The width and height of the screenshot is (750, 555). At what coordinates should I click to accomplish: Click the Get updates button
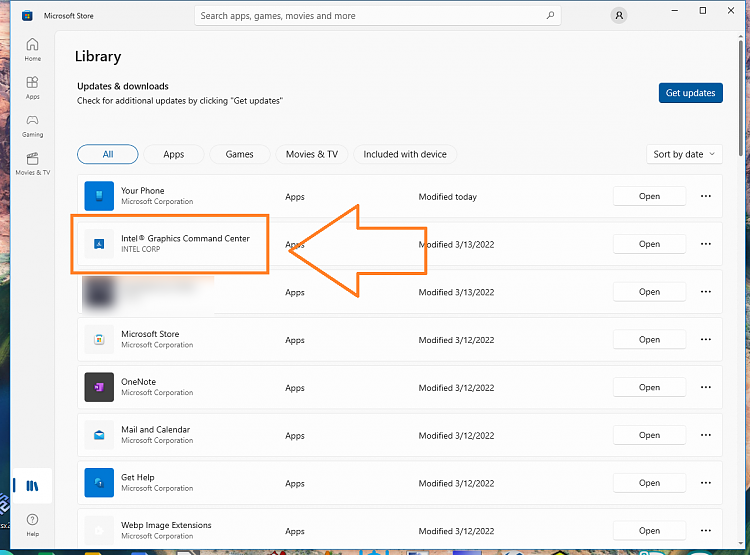[x=690, y=93]
